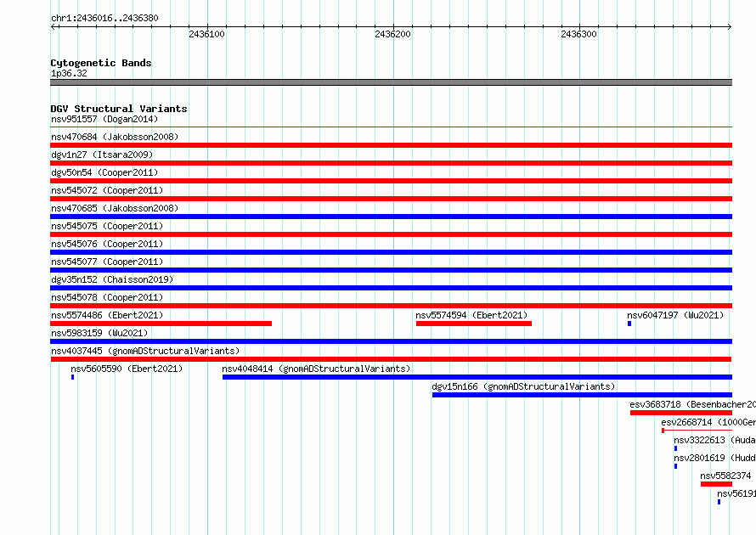Click the Cytogenetic Bands track title
This screenshot has height=535, width=756.
click(101, 63)
